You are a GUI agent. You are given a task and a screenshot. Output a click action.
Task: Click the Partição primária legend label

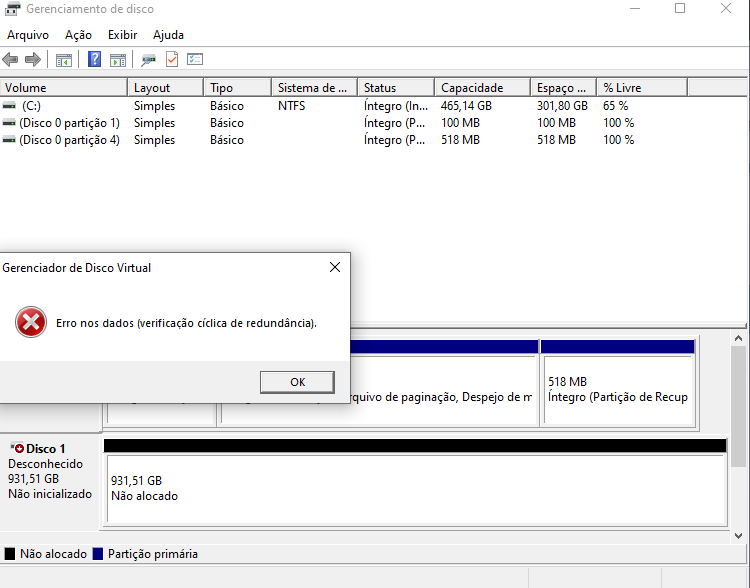tap(153, 554)
